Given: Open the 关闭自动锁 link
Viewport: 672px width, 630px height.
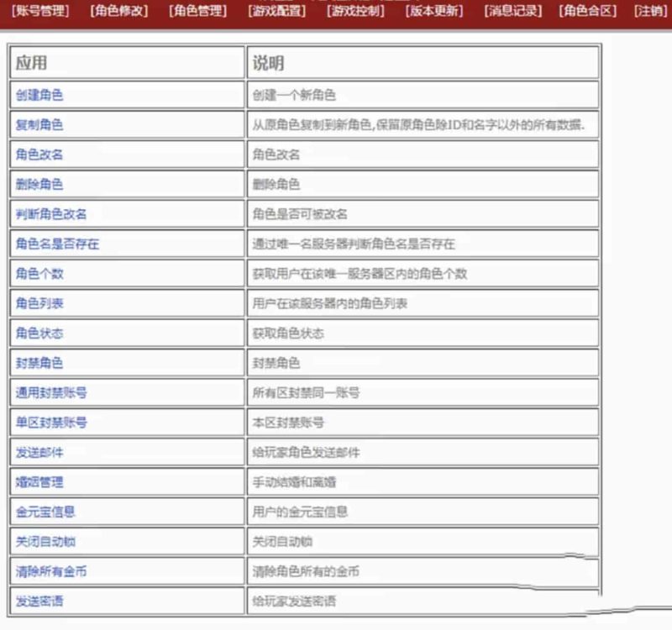Looking at the screenshot, I should point(45,542).
